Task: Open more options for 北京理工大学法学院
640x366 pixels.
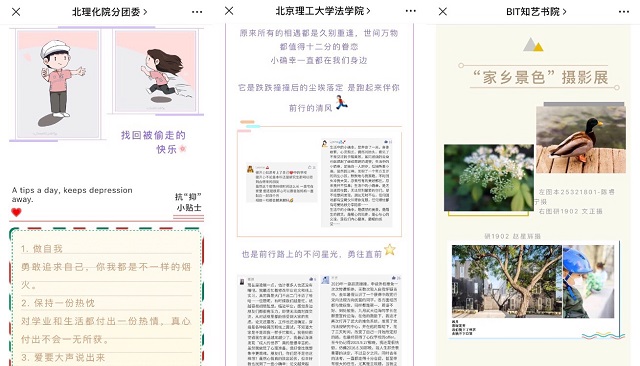Action: [x=411, y=11]
